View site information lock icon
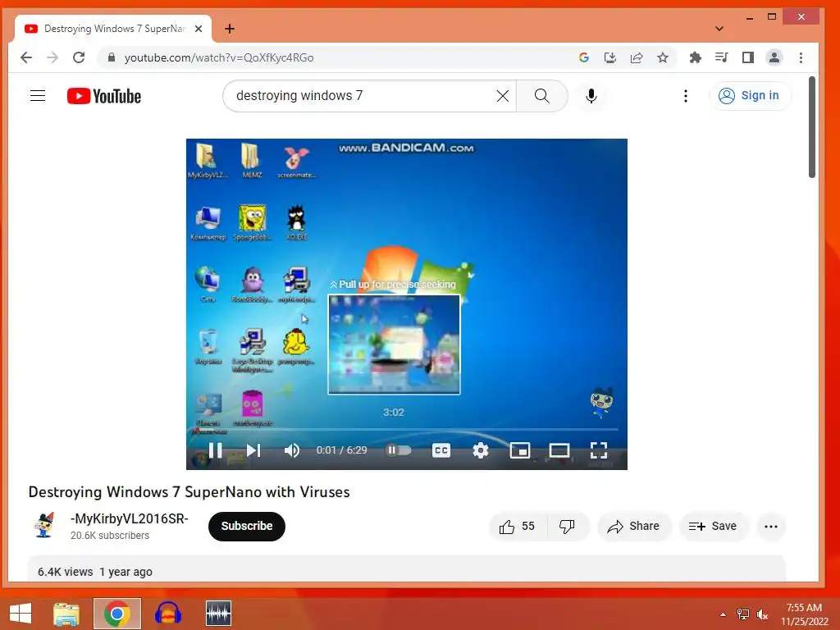Viewport: 840px width, 630px height. (x=112, y=57)
